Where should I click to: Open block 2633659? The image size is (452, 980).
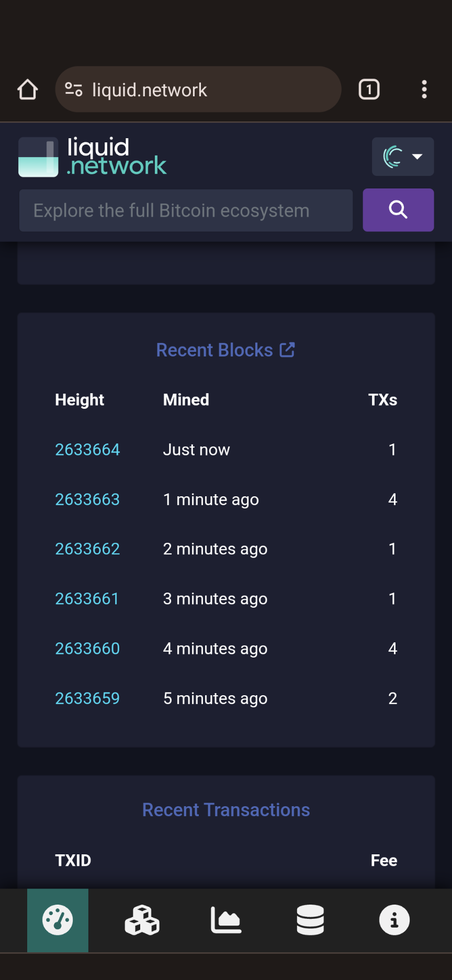(x=87, y=698)
